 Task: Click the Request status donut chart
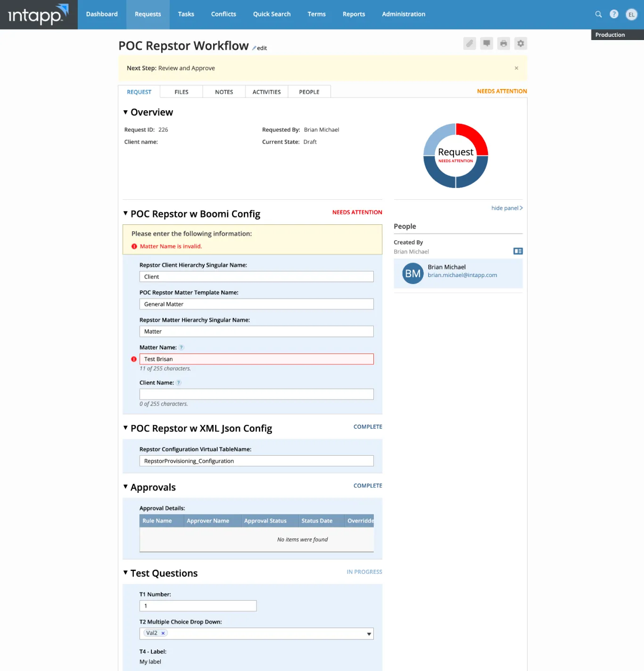click(x=455, y=155)
